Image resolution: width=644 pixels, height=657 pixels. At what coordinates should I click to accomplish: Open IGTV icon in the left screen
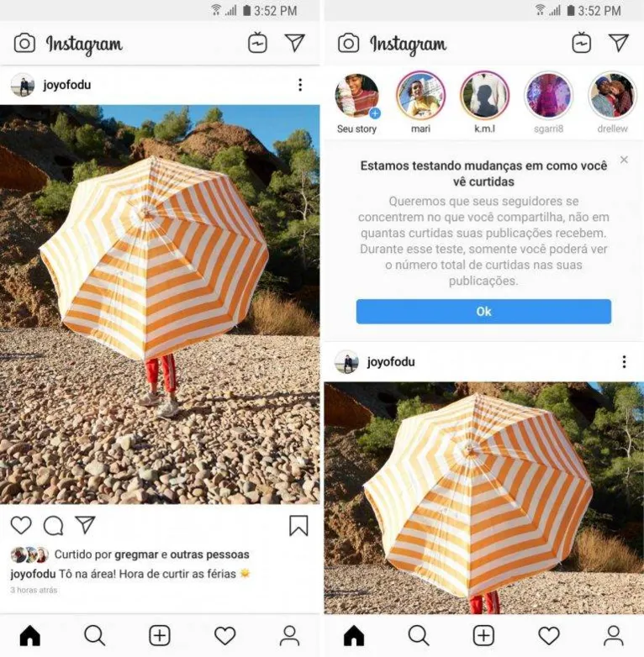point(257,43)
